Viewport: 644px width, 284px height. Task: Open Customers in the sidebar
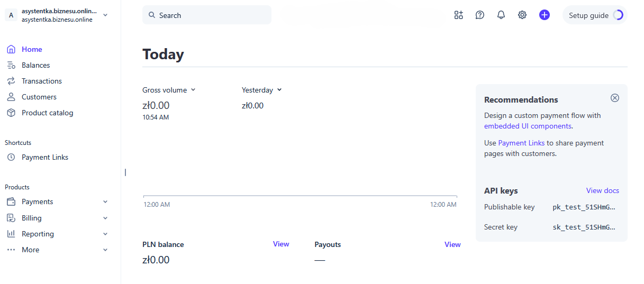tap(39, 97)
